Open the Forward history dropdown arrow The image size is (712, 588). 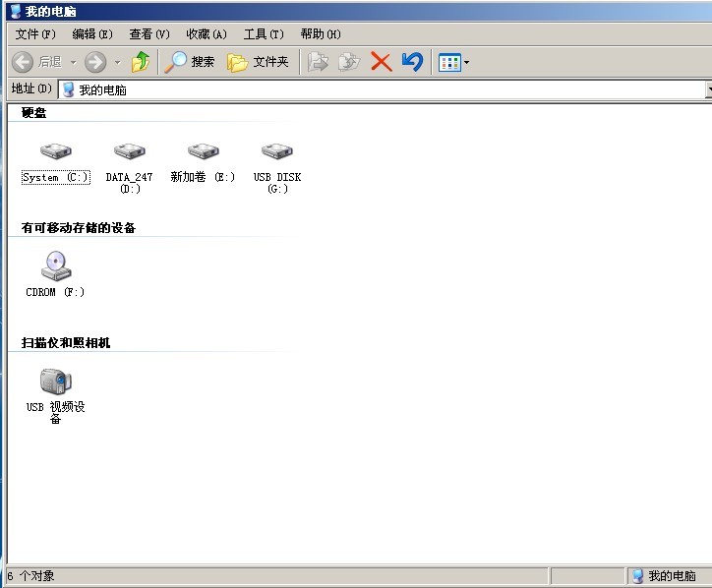[x=118, y=62]
